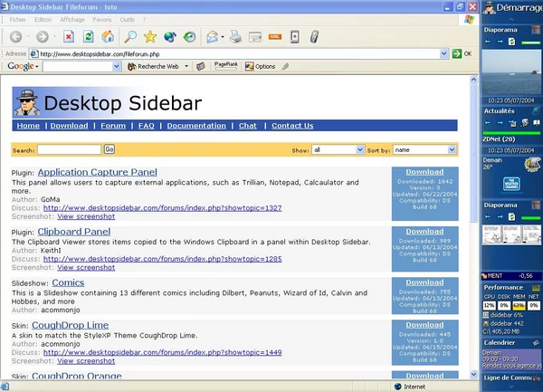Refresh the lower Diaporama comics panel
This screenshot has height=392, width=543.
511,217
